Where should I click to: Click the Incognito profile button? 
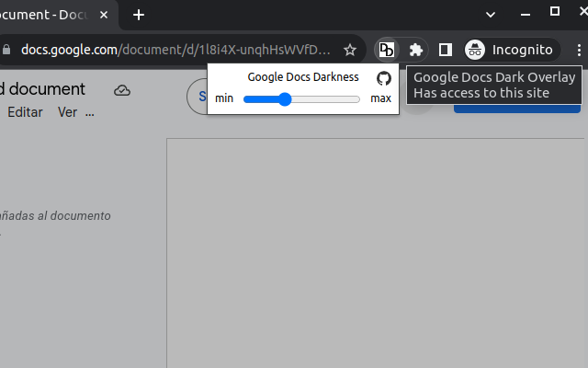513,50
